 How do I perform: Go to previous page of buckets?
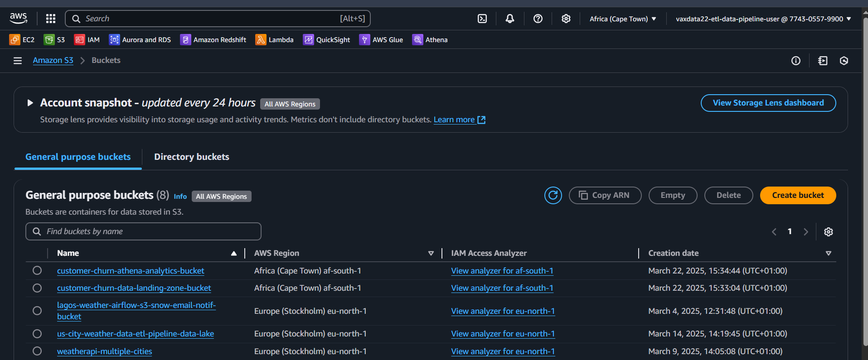[x=774, y=232]
